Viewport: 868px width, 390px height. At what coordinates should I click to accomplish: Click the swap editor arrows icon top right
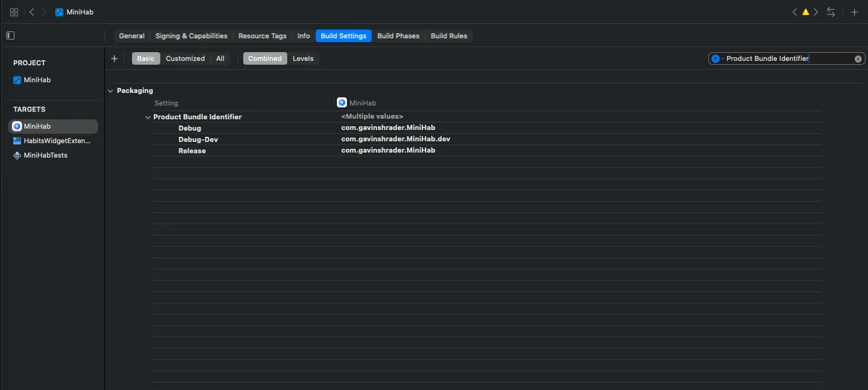click(x=831, y=11)
